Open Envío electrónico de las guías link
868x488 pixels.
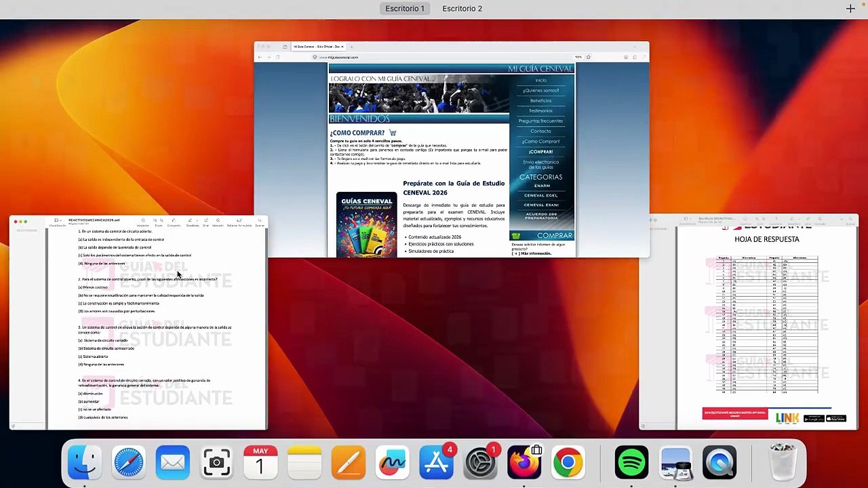(540, 165)
